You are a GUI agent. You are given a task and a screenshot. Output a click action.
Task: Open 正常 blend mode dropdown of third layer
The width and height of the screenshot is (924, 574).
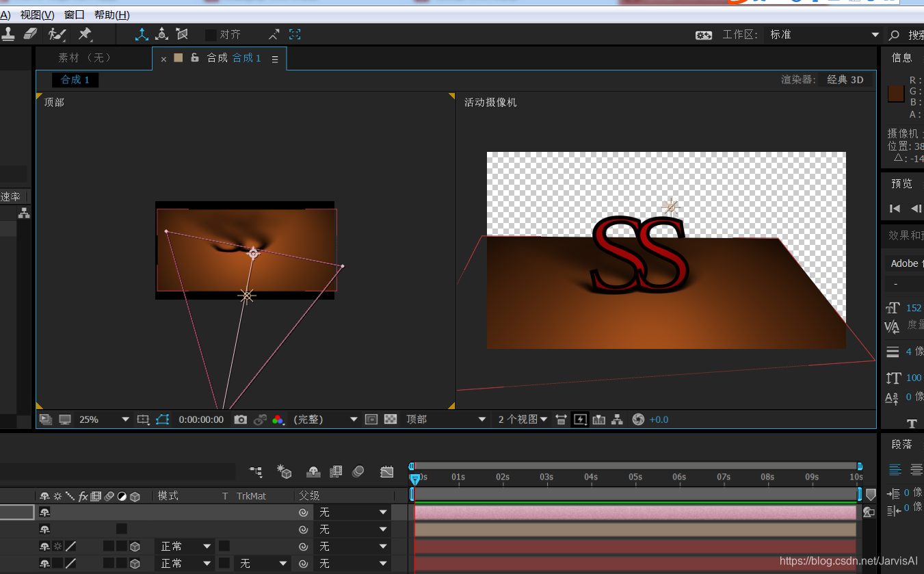(186, 546)
